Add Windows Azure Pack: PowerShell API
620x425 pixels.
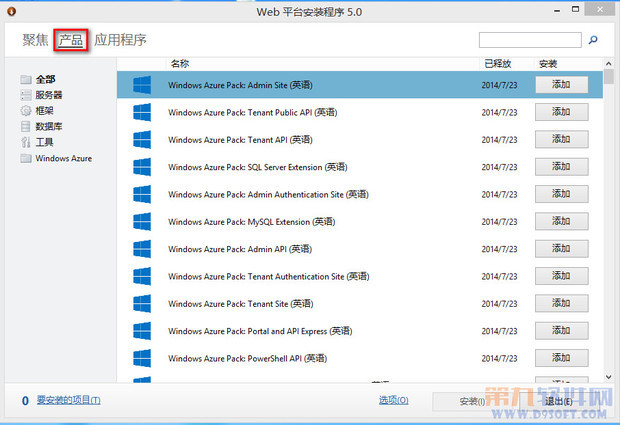tap(561, 358)
